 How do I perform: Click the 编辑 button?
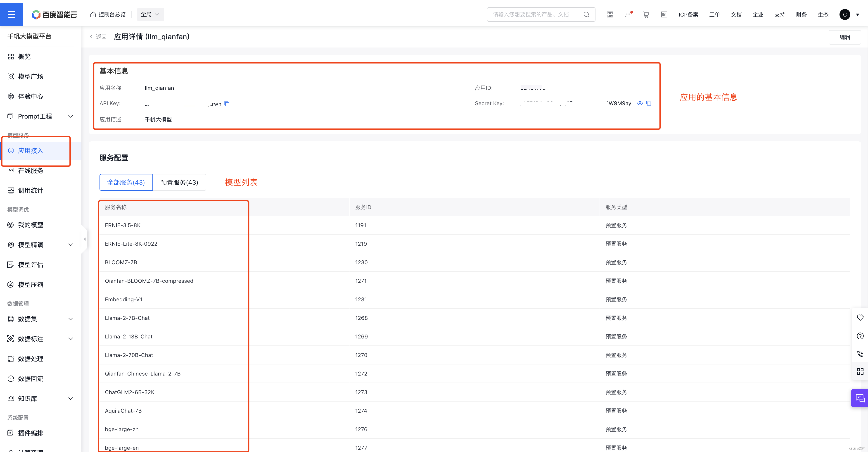pos(844,37)
